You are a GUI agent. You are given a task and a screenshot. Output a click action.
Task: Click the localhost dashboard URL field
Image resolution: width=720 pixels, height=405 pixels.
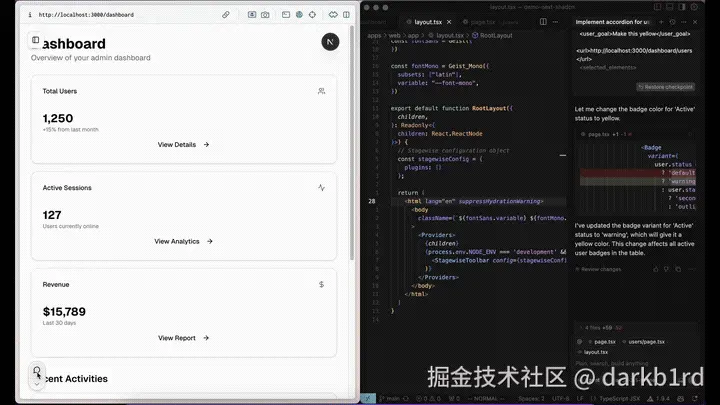pyautogui.click(x=86, y=15)
